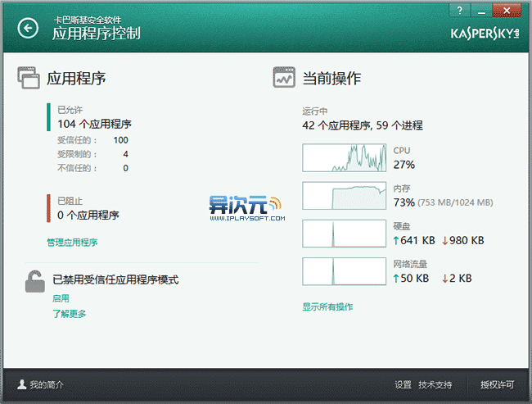Click the Current Activity monitor icon
532x404 pixels.
coord(284,79)
